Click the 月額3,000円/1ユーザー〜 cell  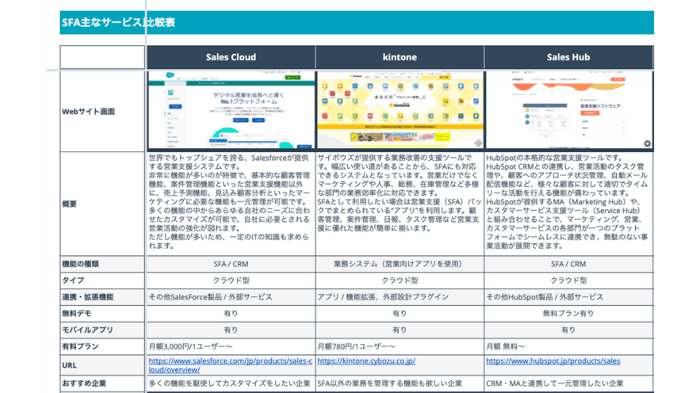(231, 347)
